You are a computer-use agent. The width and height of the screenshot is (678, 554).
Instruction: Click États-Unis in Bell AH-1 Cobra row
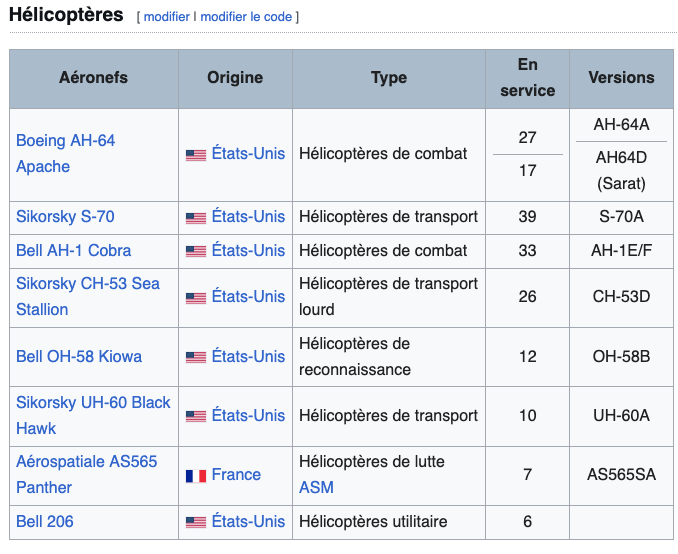[248, 251]
